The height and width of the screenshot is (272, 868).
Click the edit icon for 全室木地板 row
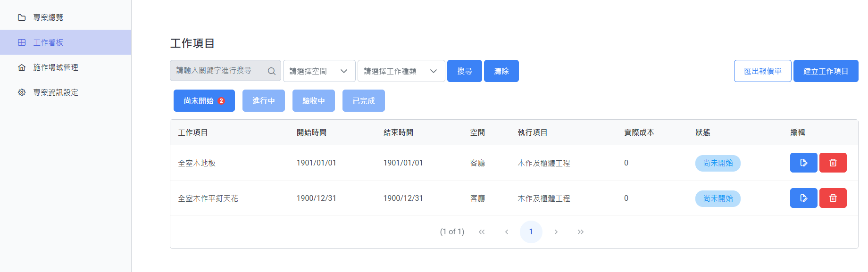[x=803, y=163]
